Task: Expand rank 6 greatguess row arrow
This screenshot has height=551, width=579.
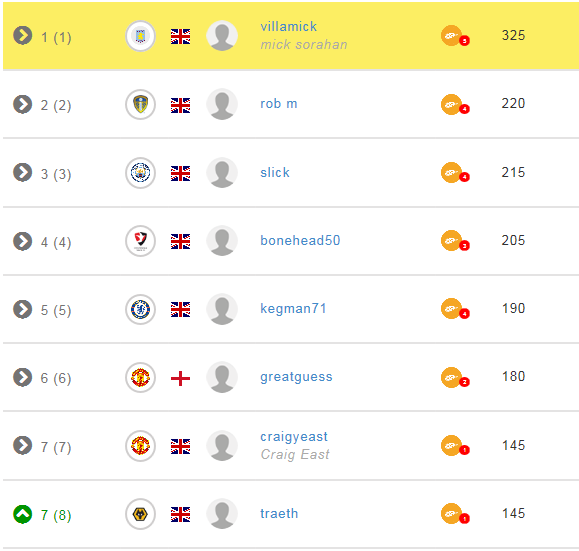Action: coord(23,377)
